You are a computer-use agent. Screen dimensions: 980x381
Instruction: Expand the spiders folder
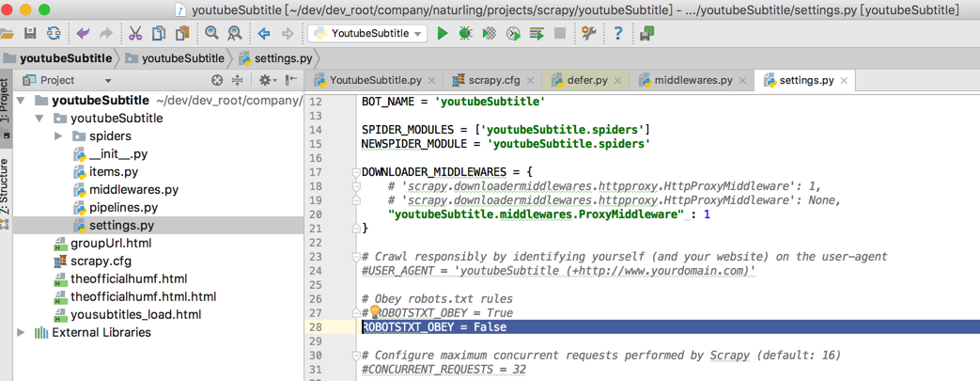coord(58,136)
